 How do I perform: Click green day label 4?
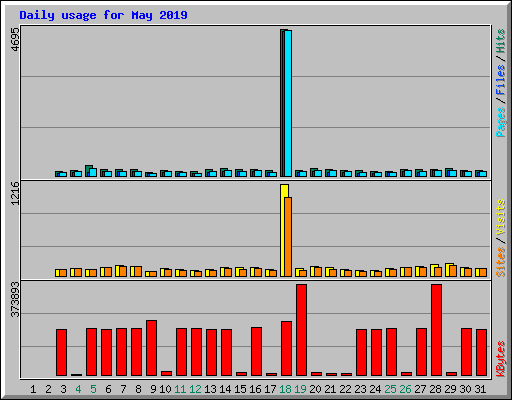click(78, 389)
